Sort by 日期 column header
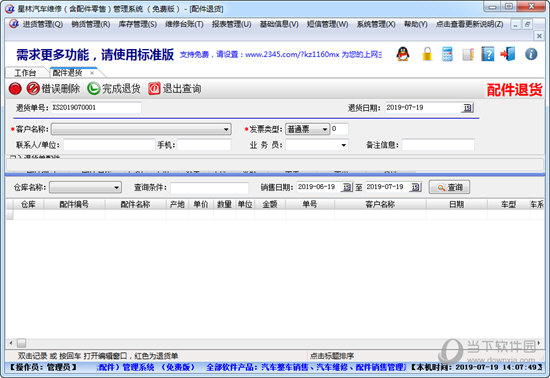The height and width of the screenshot is (378, 550). (x=456, y=204)
